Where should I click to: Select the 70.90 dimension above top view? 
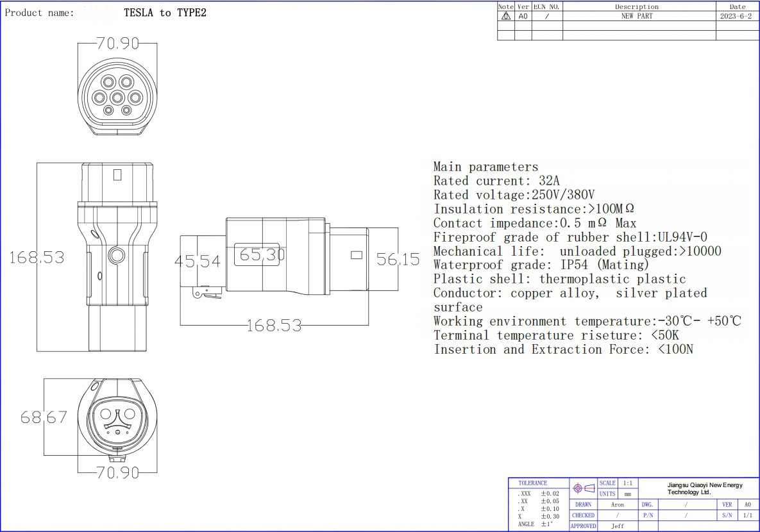click(117, 44)
